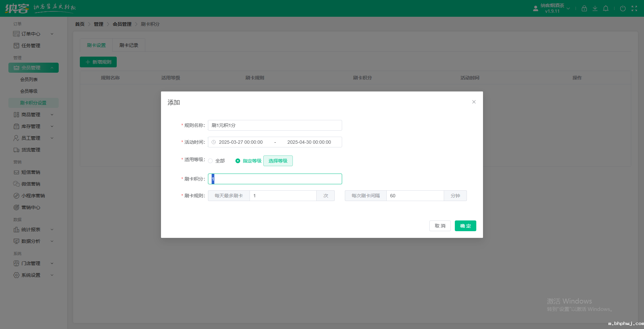The height and width of the screenshot is (329, 644).
Task: Click the 营销中心 target icon
Action: click(x=16, y=207)
